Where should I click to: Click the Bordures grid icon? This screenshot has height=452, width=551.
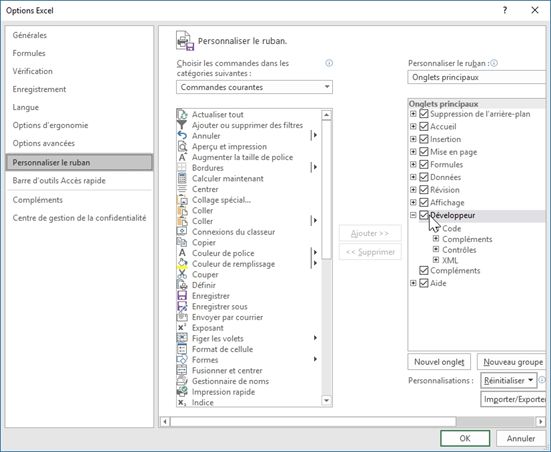pyautogui.click(x=182, y=168)
